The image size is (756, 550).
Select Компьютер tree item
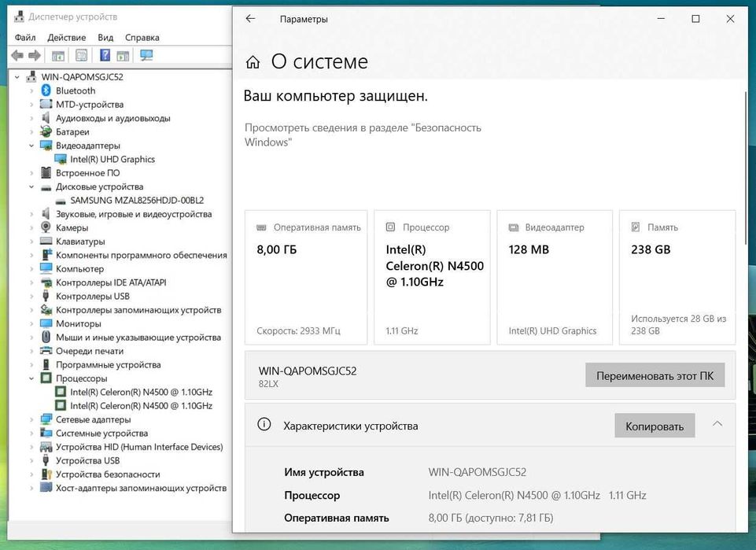point(79,268)
